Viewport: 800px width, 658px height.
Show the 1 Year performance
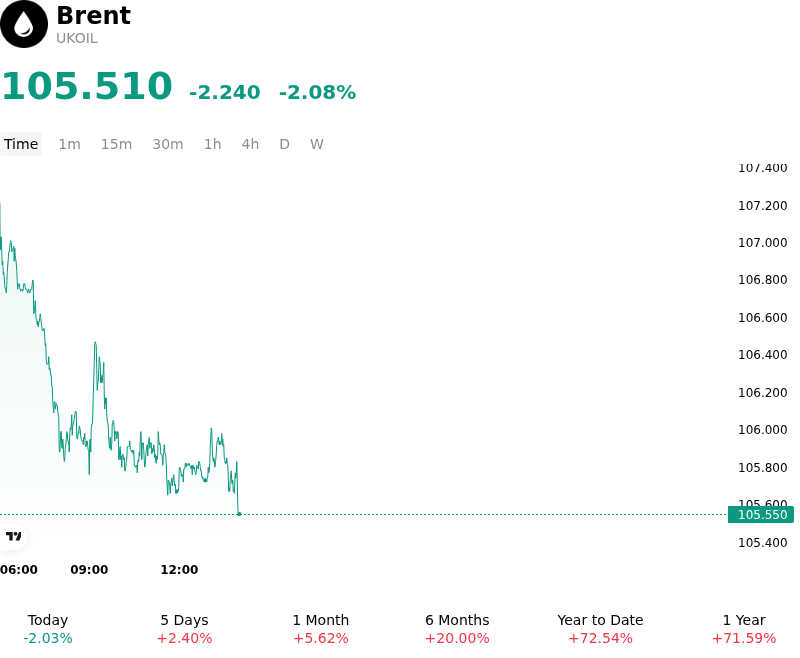744,629
